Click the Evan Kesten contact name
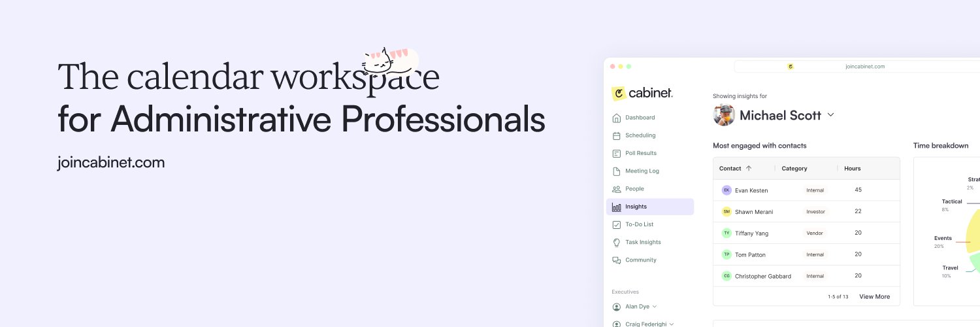Screen dimensions: 980x327 click(751, 190)
